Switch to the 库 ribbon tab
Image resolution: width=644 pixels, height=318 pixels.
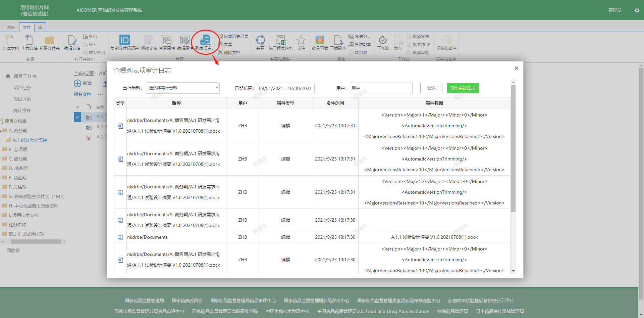40,27
